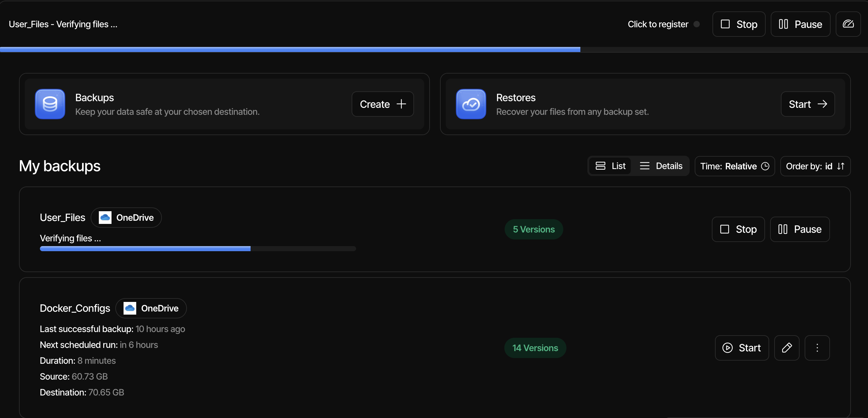Click "Keep your data safe" description

click(167, 112)
